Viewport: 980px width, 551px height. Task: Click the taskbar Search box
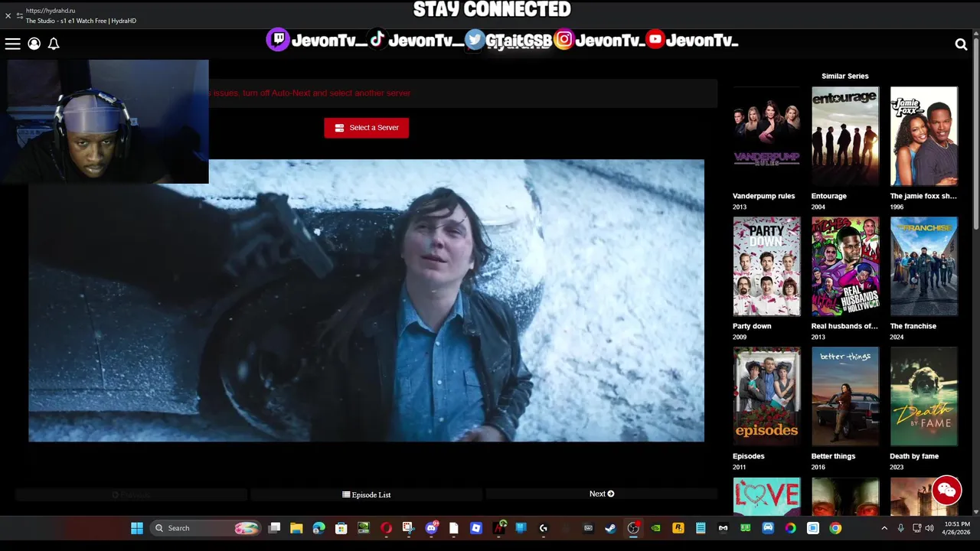click(204, 528)
